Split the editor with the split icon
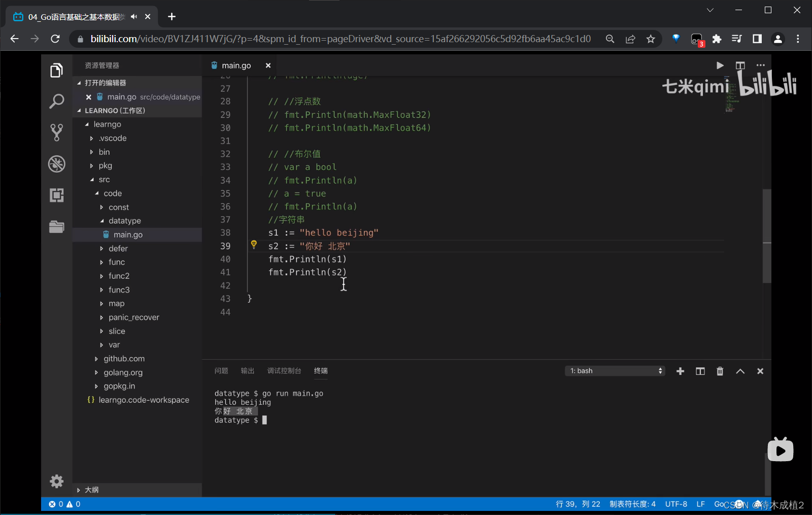This screenshot has height=515, width=812. 740,65
